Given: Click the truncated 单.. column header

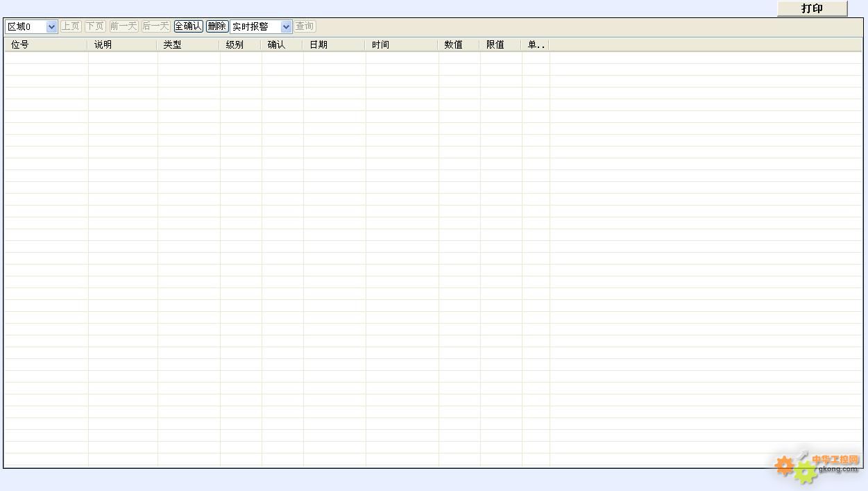Looking at the screenshot, I should (535, 44).
